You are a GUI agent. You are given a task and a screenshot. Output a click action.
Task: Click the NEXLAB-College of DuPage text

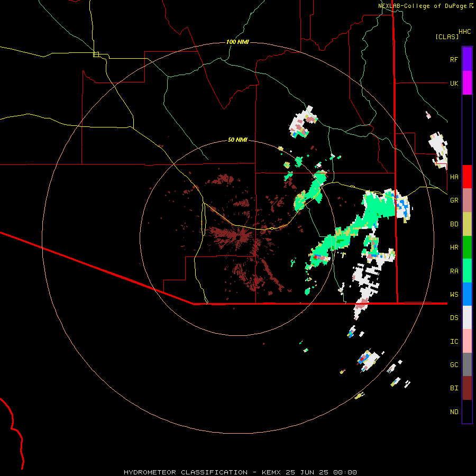pos(423,6)
